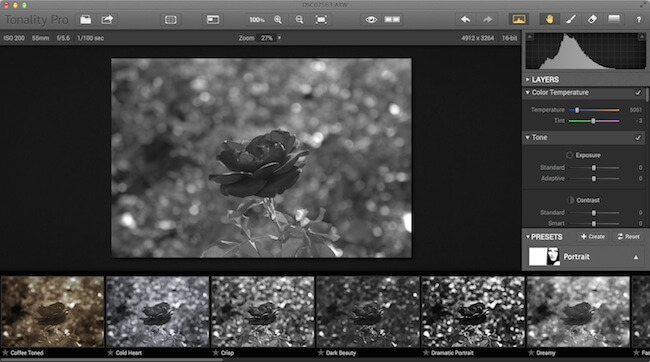Adjust the Smart contrast slider
Screen dimensions: 650x362
pos(594,223)
